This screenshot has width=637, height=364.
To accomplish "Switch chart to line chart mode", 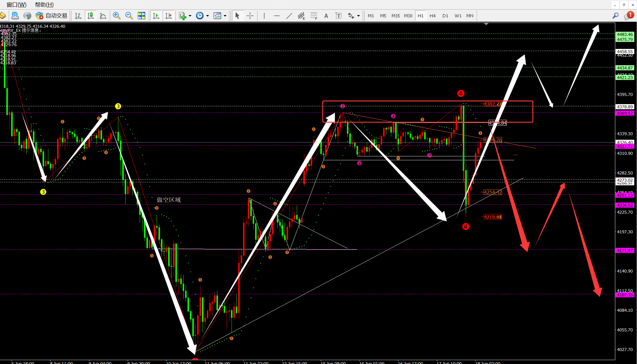I will [x=103, y=16].
